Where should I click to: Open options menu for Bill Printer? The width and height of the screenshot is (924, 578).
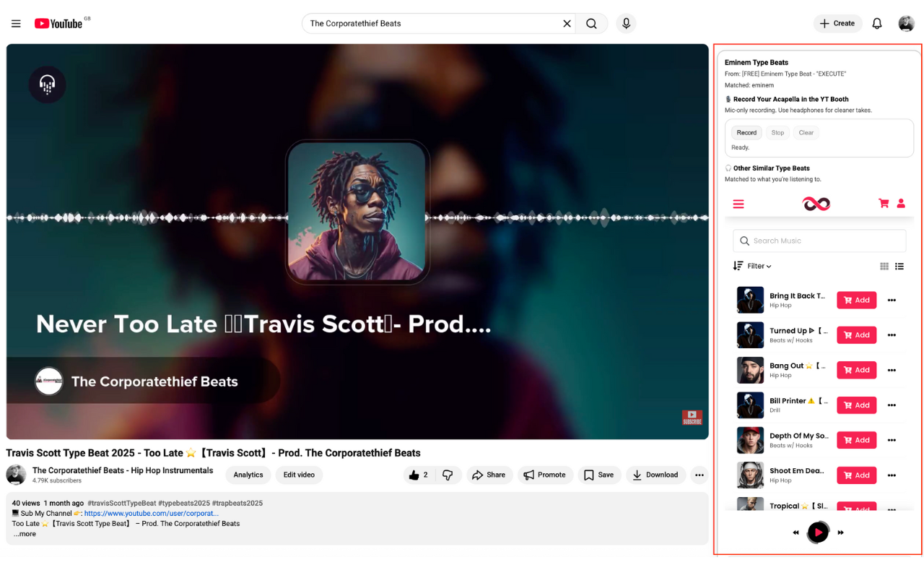click(x=892, y=405)
